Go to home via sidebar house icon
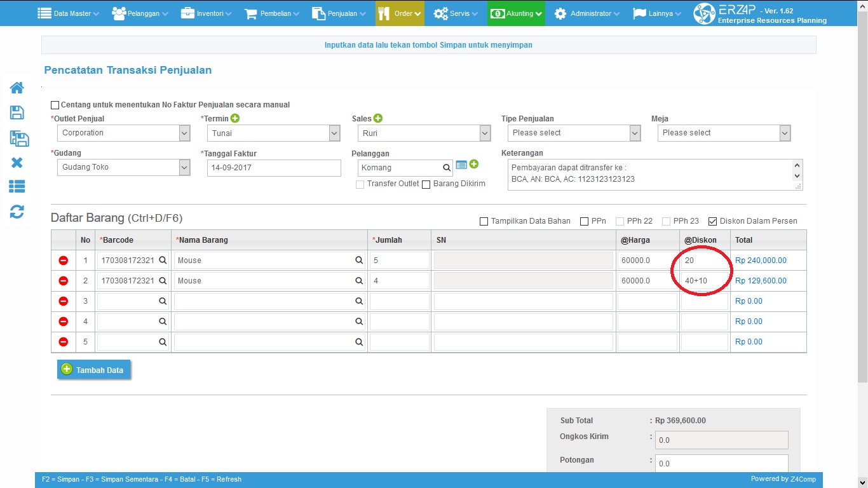The height and width of the screenshot is (488, 868). pyautogui.click(x=17, y=88)
